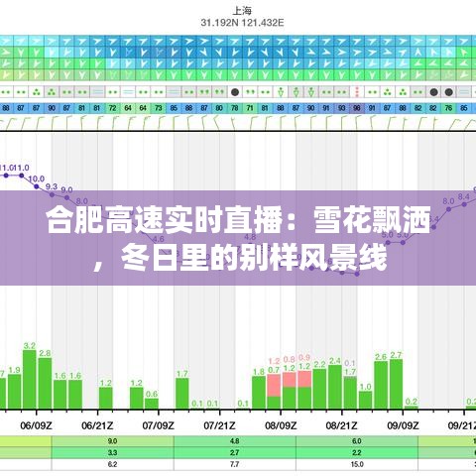Click the pink snow bar labeled 0.8
This screenshot has width=476, height=476.
pos(290,380)
